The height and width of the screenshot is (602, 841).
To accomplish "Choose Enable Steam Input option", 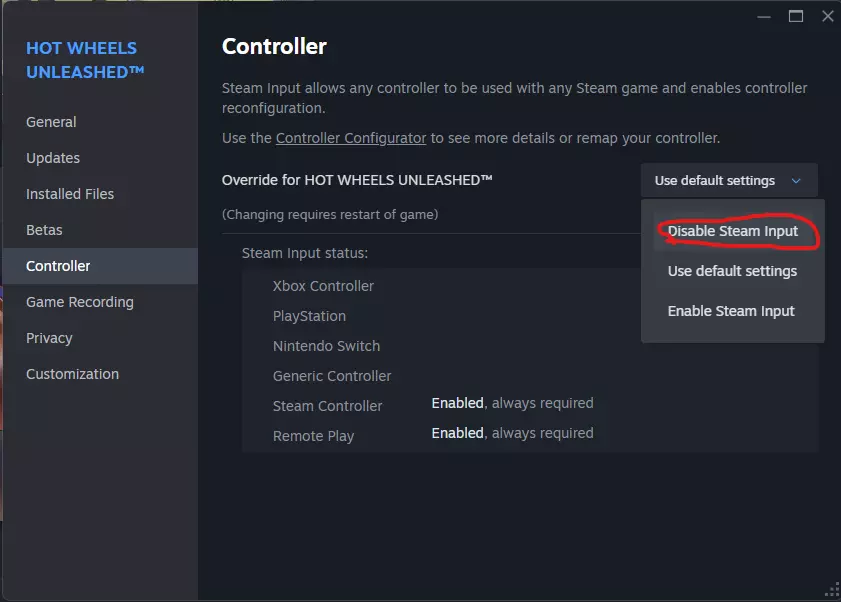I will click(731, 311).
